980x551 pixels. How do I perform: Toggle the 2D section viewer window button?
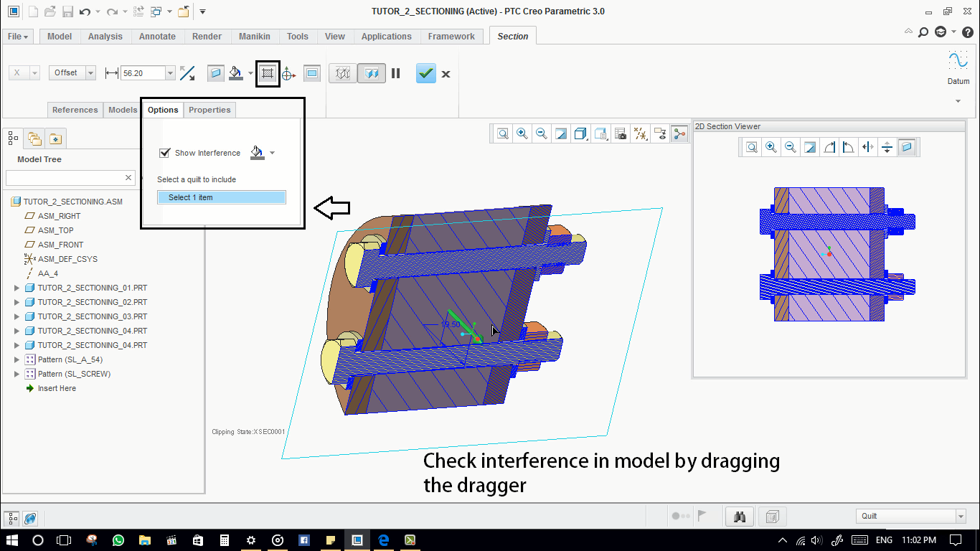point(312,73)
